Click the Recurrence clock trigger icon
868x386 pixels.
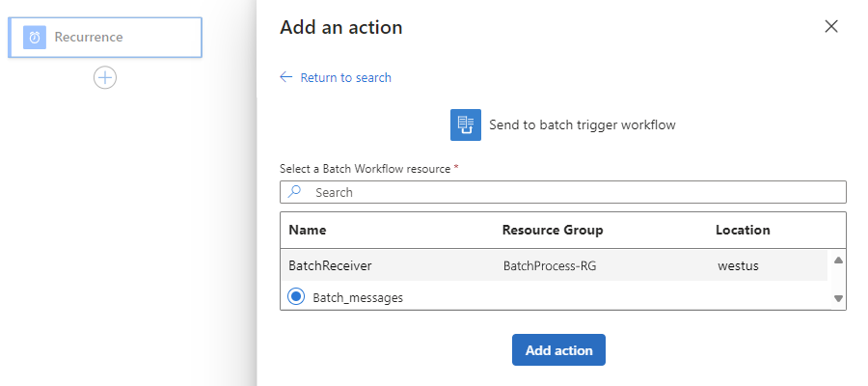[35, 38]
